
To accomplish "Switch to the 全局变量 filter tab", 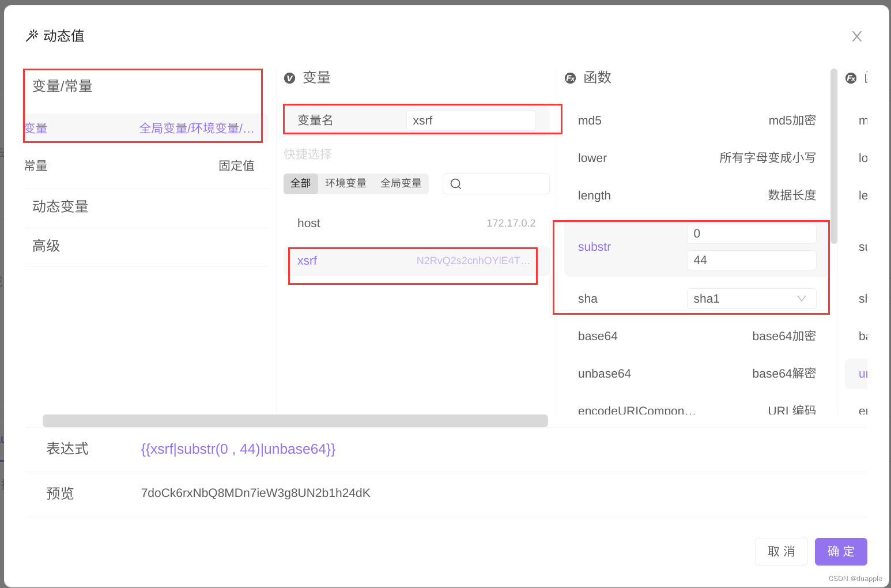I will pos(401,183).
